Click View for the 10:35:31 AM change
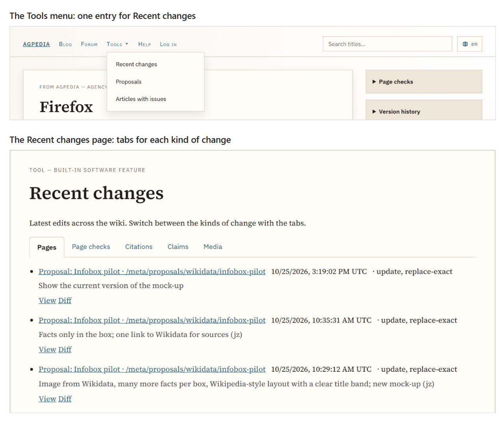 [x=47, y=349]
